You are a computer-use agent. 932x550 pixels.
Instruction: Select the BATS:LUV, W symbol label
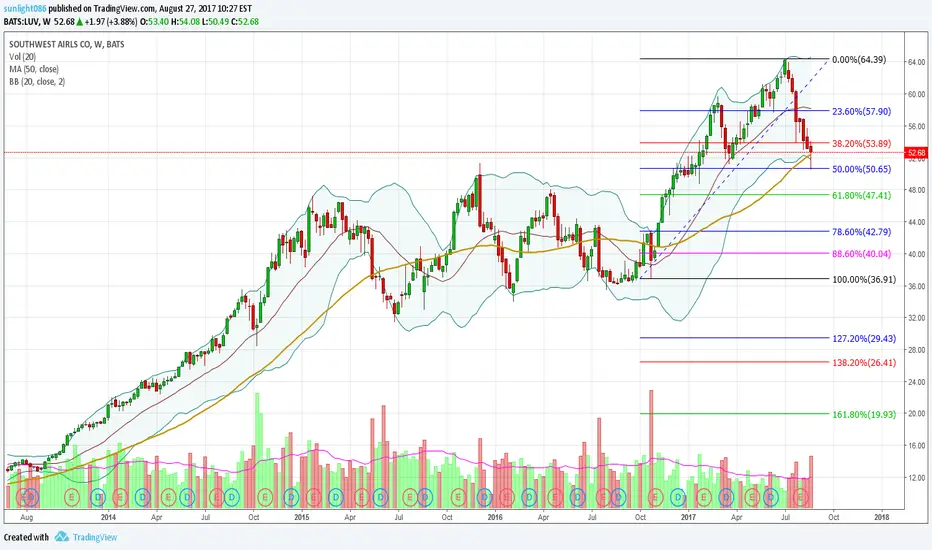point(27,22)
